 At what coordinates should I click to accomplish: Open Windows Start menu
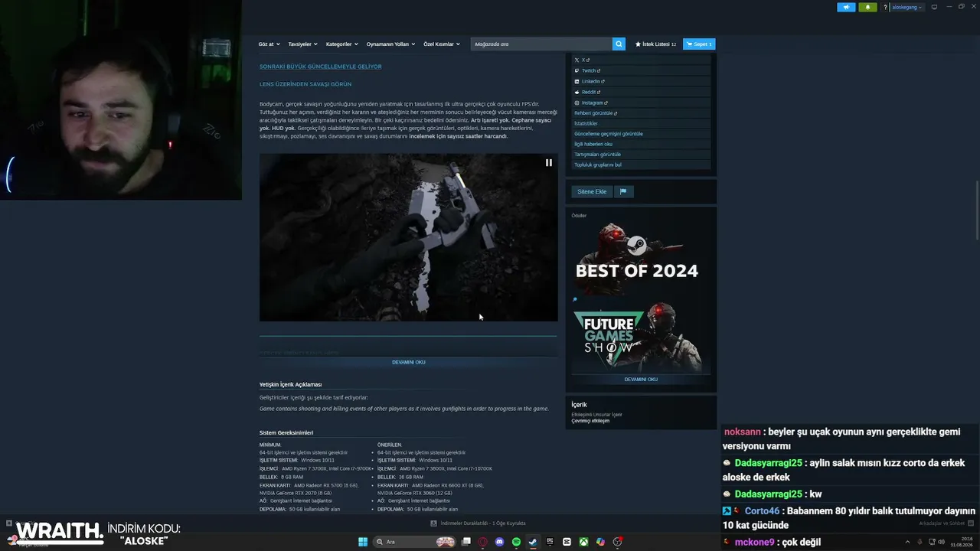(x=363, y=542)
